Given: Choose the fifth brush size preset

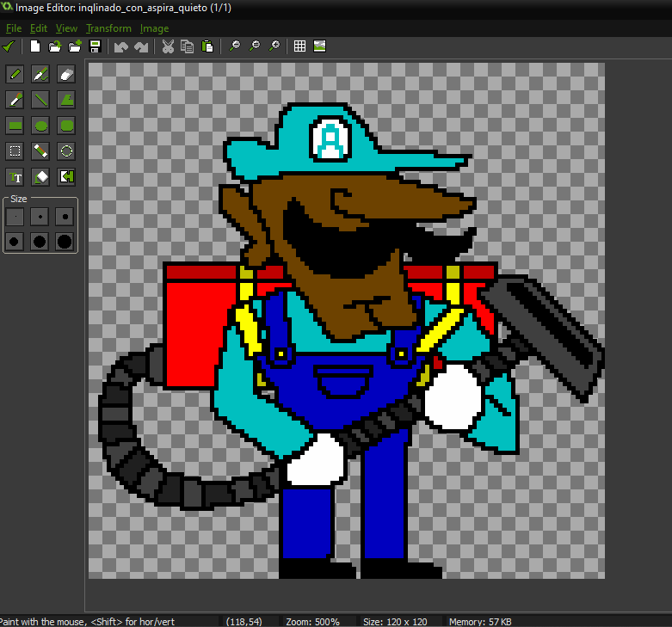Looking at the screenshot, I should [x=40, y=242].
